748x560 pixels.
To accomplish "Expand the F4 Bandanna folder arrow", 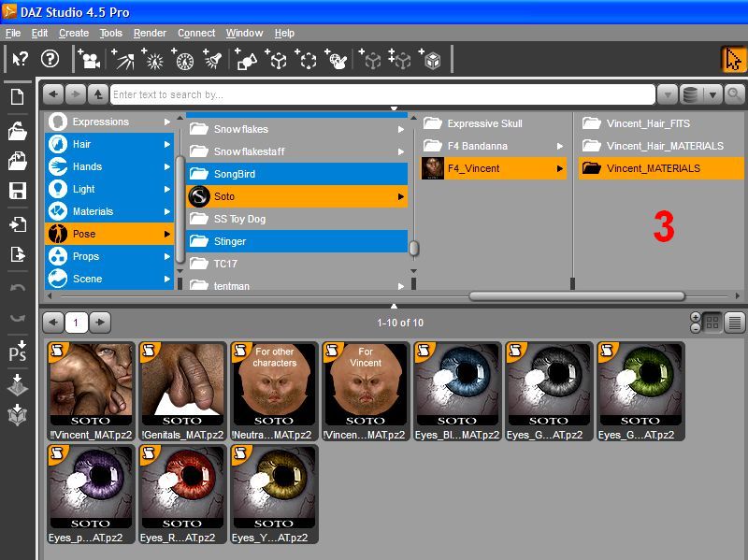I will [x=559, y=146].
